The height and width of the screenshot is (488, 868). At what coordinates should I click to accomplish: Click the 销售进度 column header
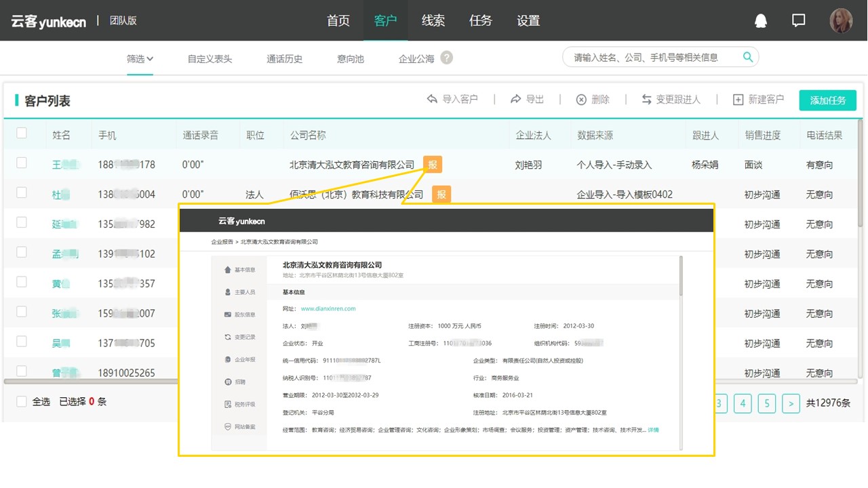pos(762,135)
